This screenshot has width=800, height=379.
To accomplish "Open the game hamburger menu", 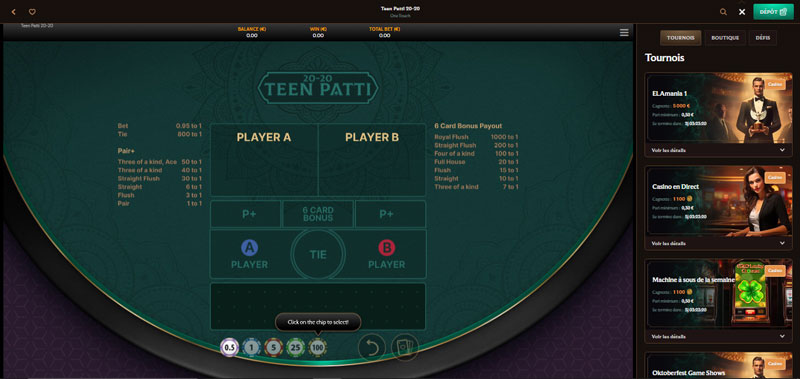I will click(624, 33).
